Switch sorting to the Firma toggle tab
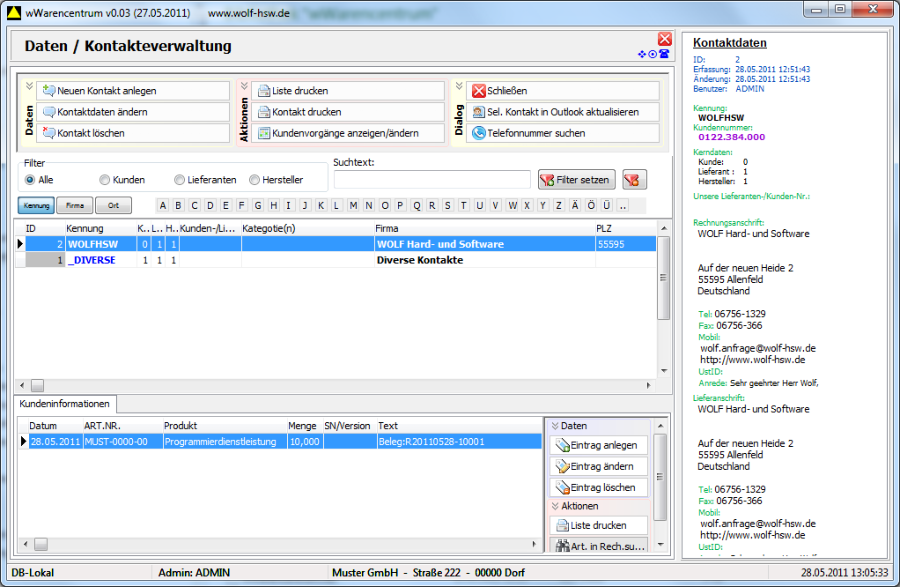 point(75,205)
